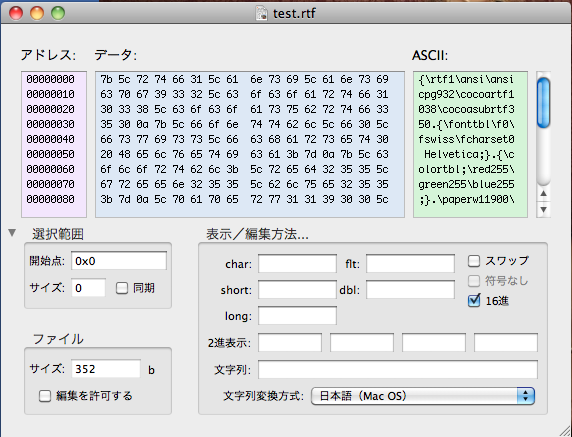This screenshot has width=572, height=437.
Task: Toggle the スワップ checkbox
Action: tap(474, 261)
